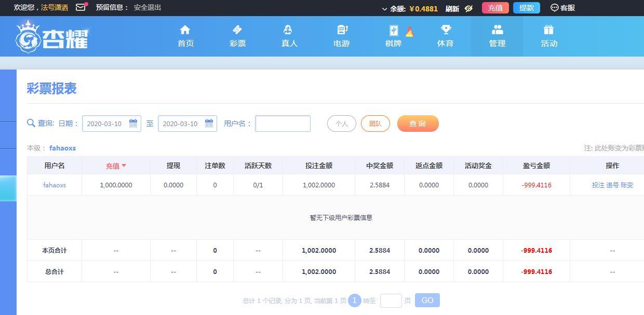This screenshot has width=644, height=315.
Task: Click the 注单数 column header
Action: coord(214,166)
